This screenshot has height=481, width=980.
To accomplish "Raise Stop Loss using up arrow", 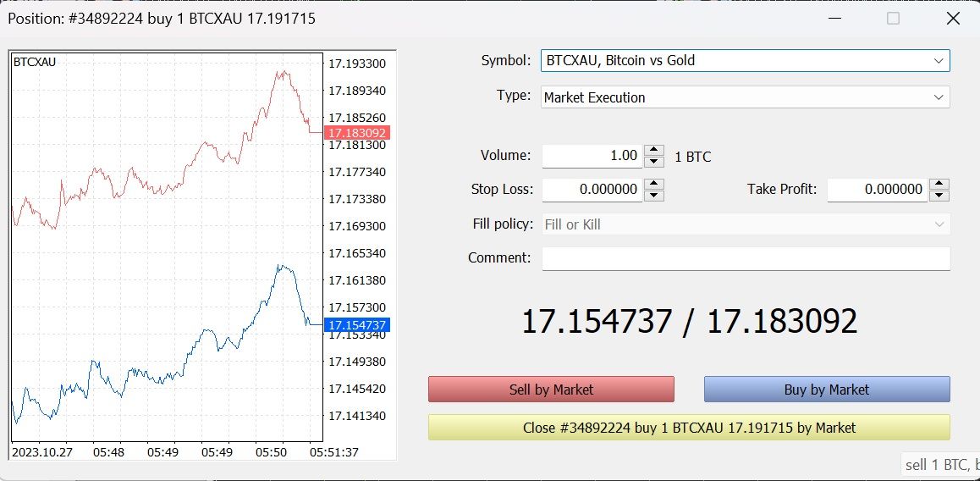I will [653, 184].
